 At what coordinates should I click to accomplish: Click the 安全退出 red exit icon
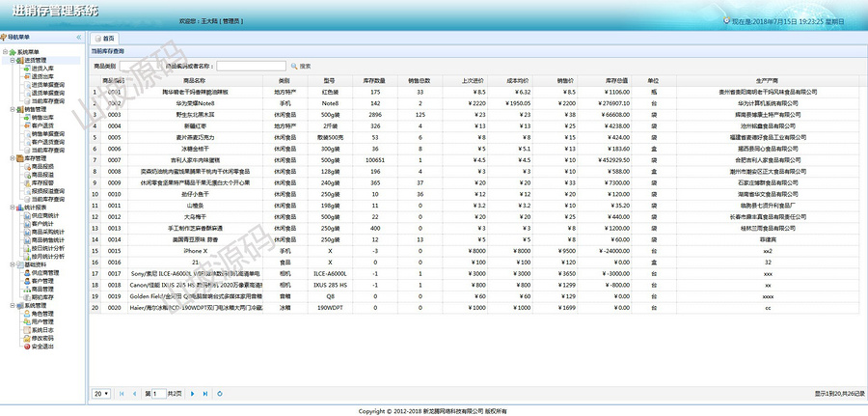point(27,347)
